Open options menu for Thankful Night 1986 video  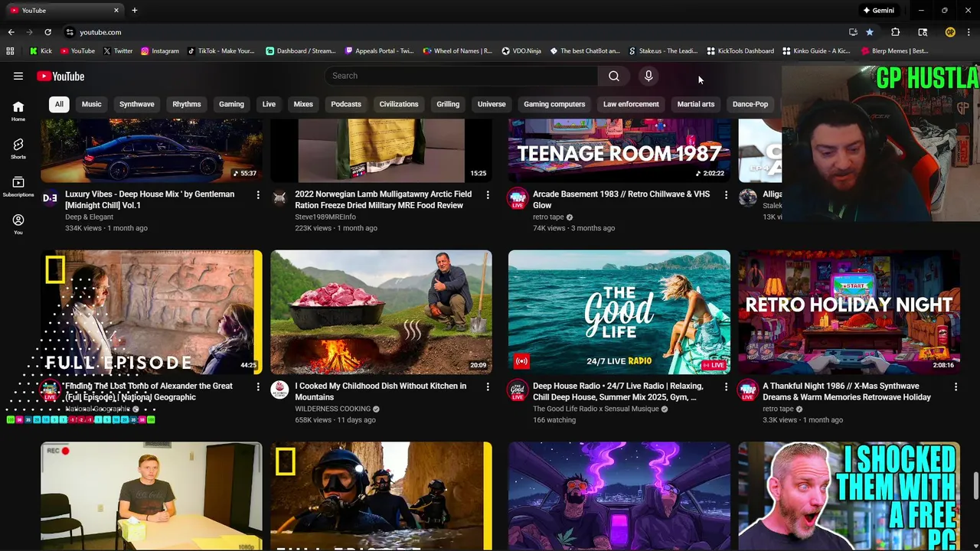point(955,387)
